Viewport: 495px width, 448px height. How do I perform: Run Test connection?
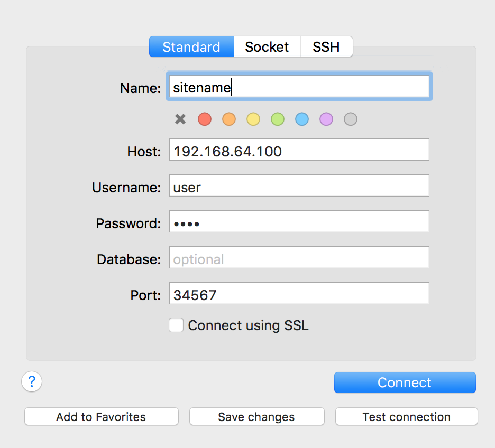[406, 416]
